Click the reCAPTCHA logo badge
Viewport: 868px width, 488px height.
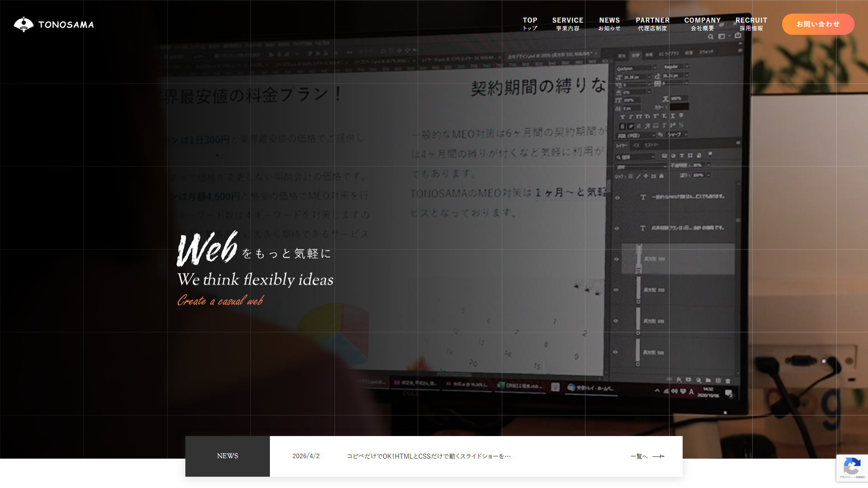[852, 466]
